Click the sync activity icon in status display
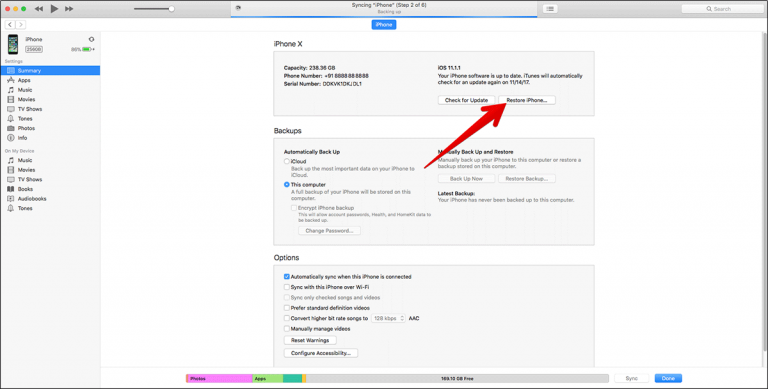768x389 pixels. 238,8
